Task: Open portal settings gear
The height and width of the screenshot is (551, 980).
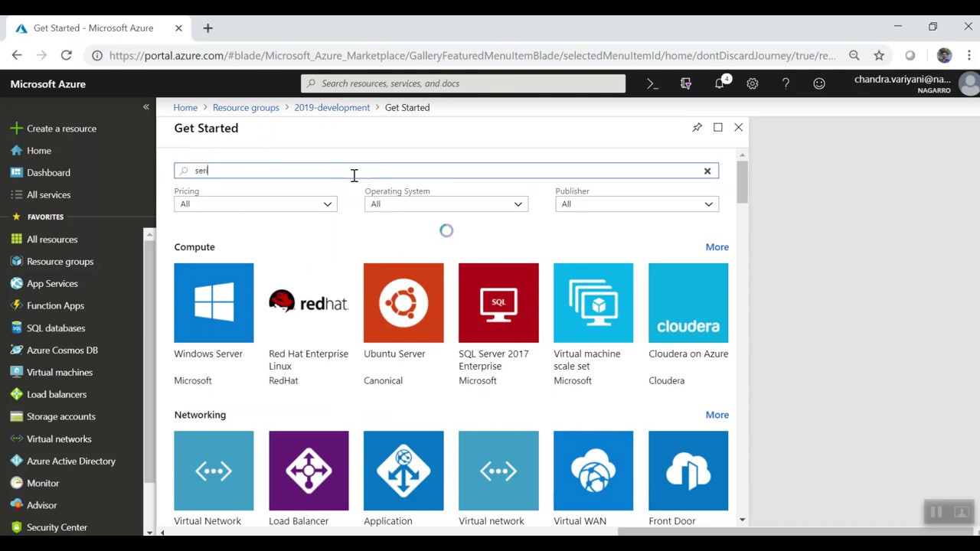Action: click(753, 83)
